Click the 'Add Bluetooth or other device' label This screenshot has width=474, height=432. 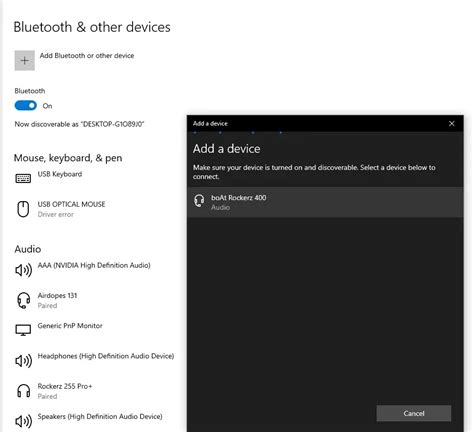pos(87,56)
